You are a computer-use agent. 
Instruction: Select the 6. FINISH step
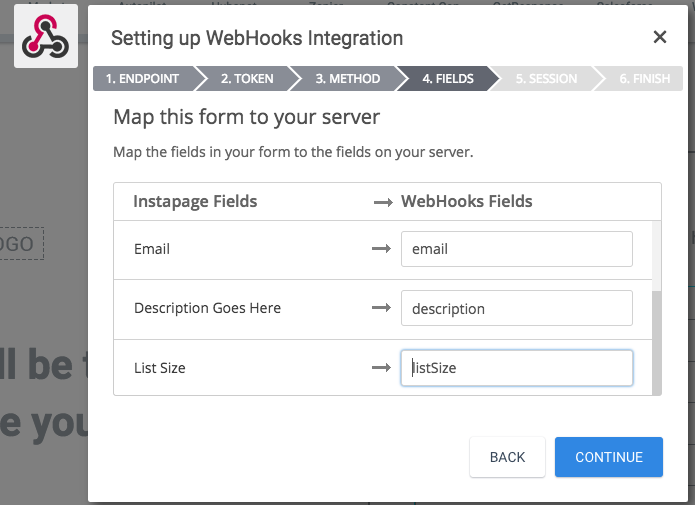(644, 78)
